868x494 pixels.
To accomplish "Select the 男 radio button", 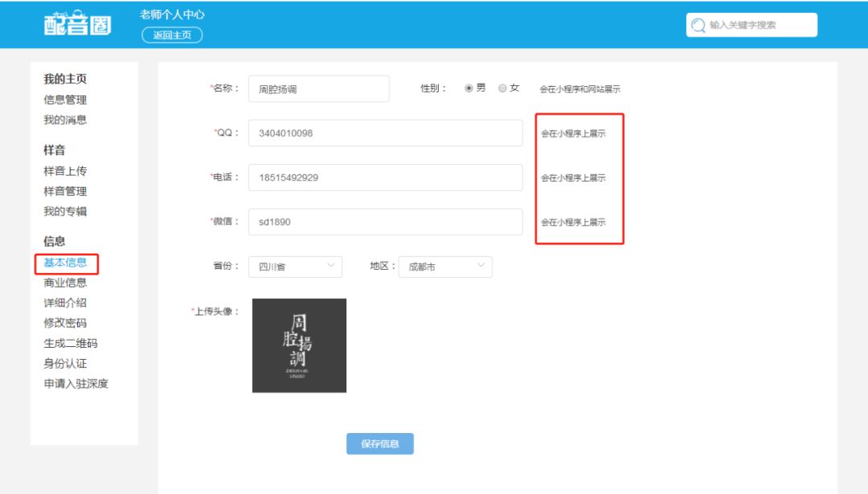I will tap(469, 88).
